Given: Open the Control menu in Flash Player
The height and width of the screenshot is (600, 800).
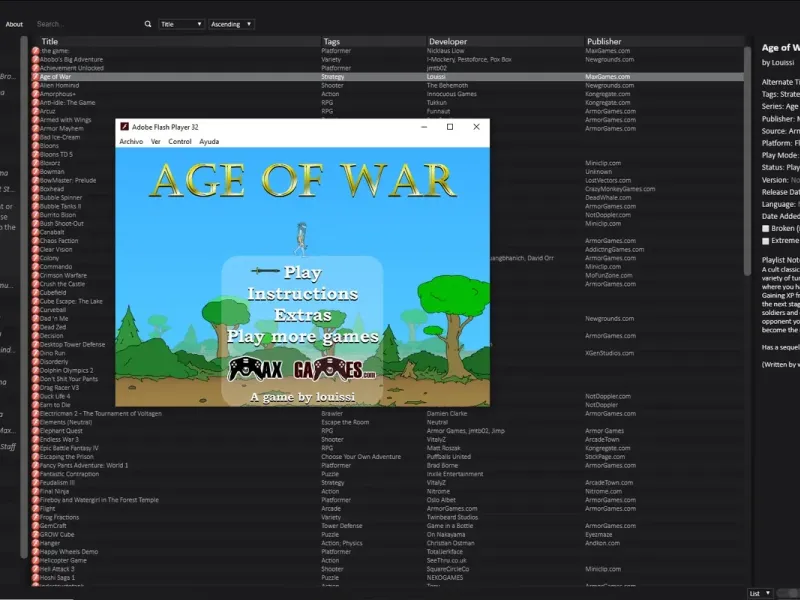Looking at the screenshot, I should pos(180,141).
